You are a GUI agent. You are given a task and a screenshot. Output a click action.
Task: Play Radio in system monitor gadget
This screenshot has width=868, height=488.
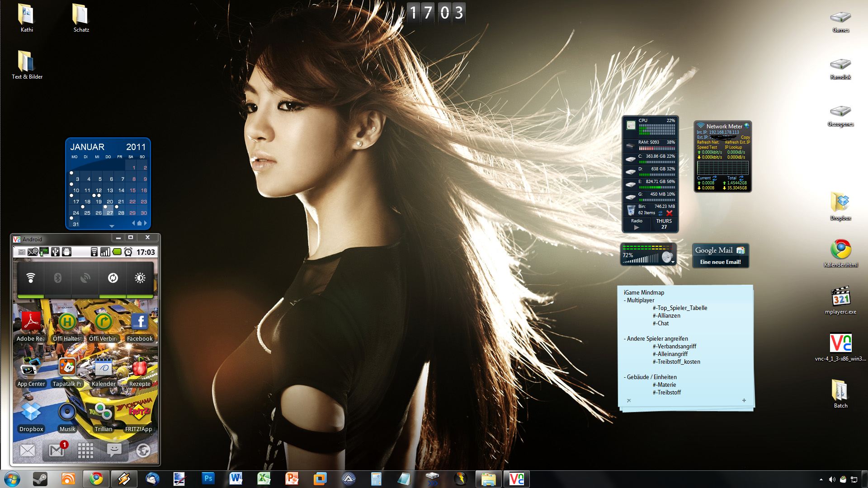coord(637,228)
